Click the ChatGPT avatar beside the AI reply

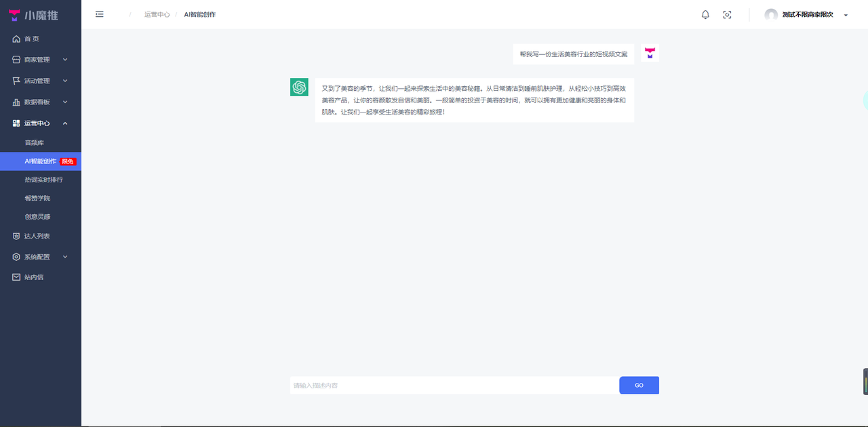tap(299, 87)
